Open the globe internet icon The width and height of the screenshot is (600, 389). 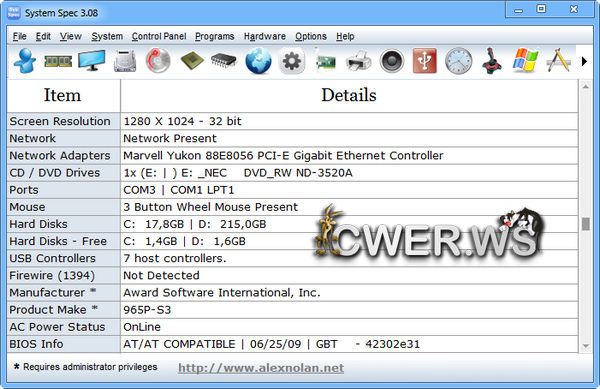click(258, 61)
